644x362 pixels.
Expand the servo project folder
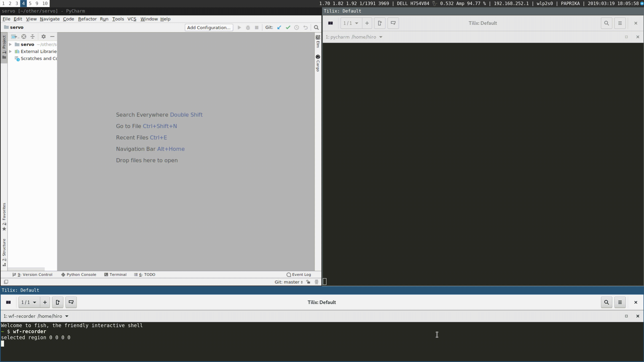pyautogui.click(x=10, y=44)
